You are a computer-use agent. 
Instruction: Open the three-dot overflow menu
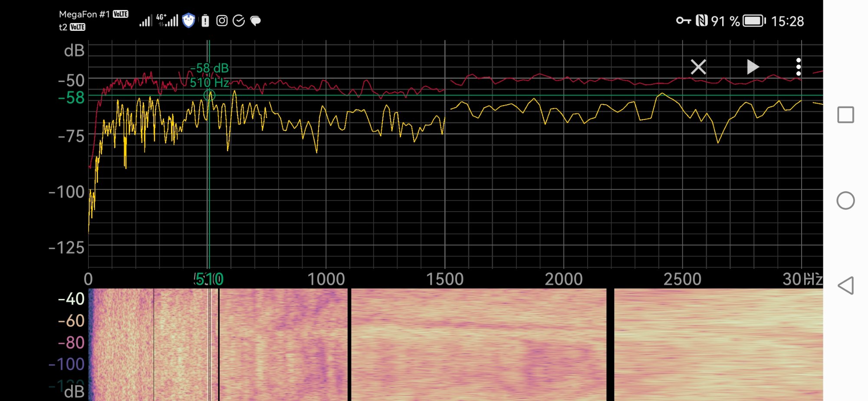pyautogui.click(x=799, y=67)
